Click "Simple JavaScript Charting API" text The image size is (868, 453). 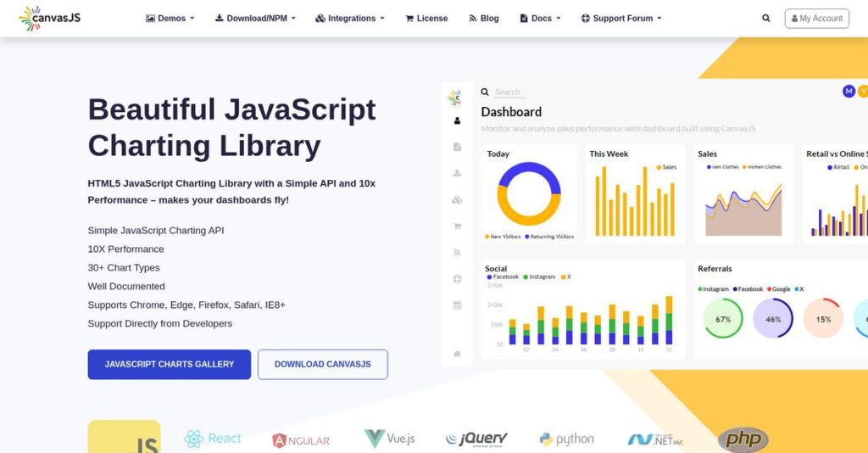(156, 231)
